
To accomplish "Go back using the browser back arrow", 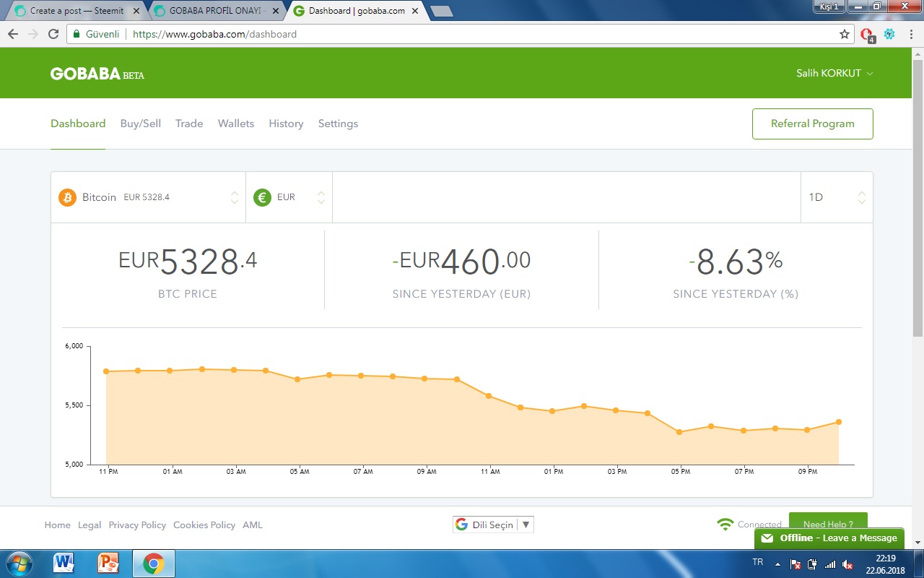I will tap(13, 34).
